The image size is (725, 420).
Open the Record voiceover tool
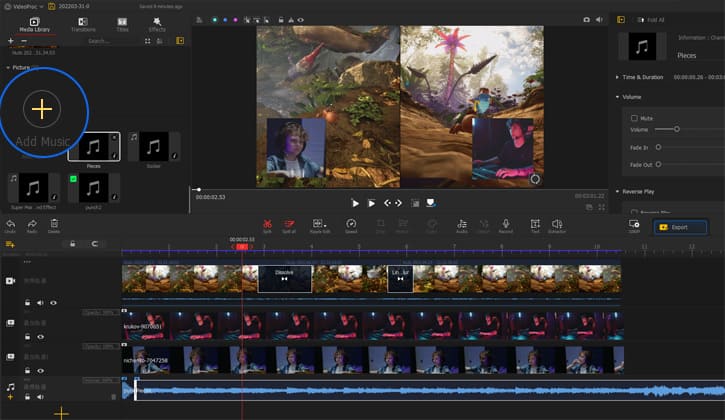(506, 225)
